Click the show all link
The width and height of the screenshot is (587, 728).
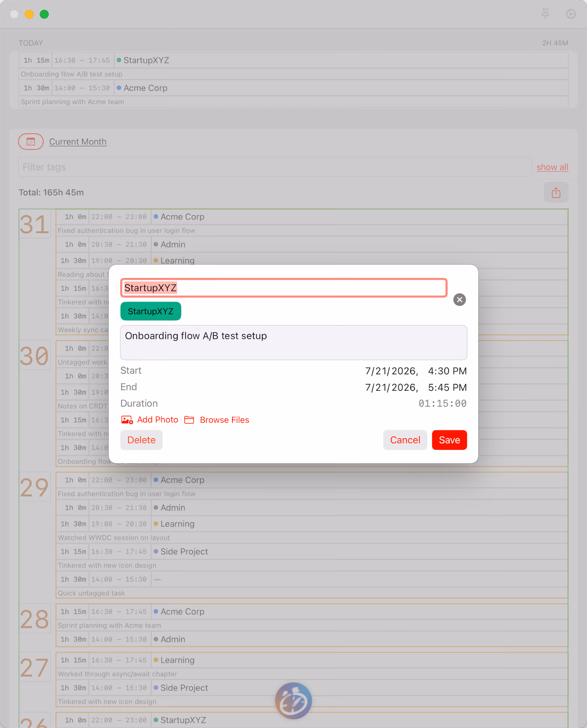pyautogui.click(x=552, y=167)
